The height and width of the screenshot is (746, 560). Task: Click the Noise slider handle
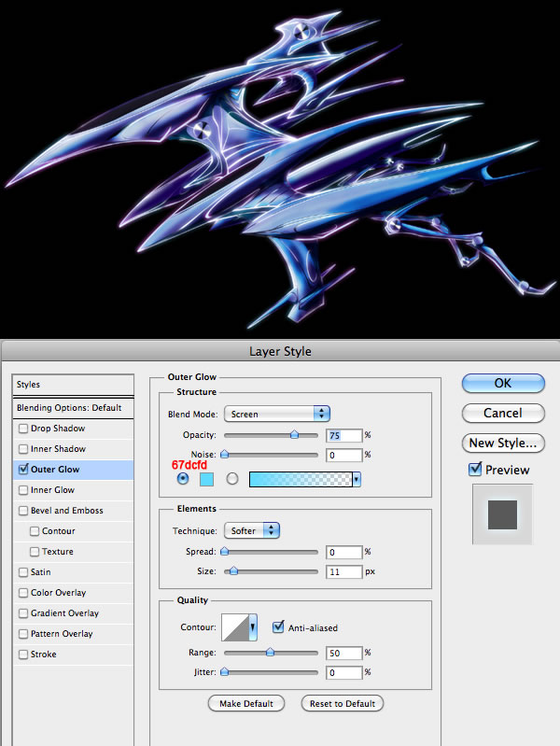pyautogui.click(x=225, y=455)
